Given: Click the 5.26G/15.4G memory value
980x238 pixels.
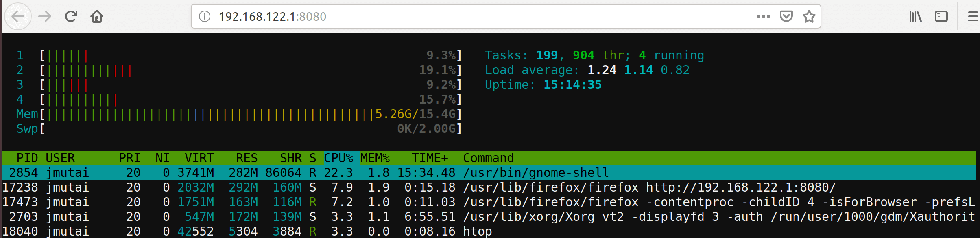Looking at the screenshot, I should click(x=415, y=114).
